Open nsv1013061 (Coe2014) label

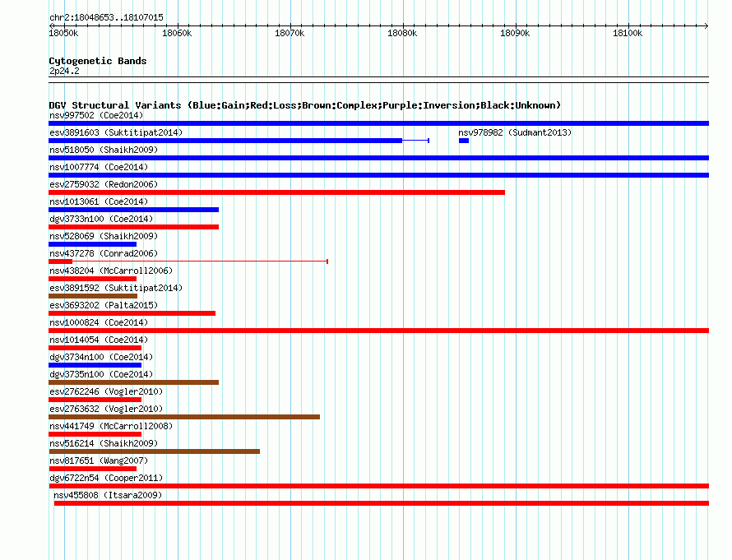99,201
